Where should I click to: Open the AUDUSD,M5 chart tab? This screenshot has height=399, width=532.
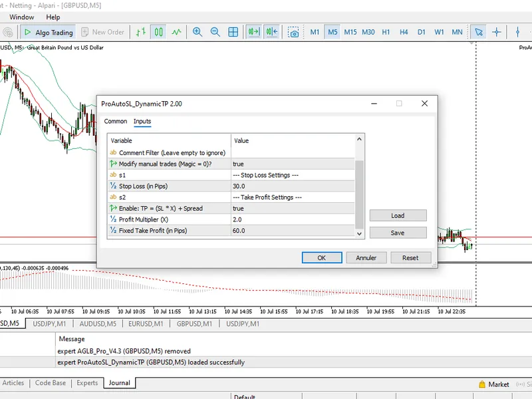pyautogui.click(x=98, y=324)
